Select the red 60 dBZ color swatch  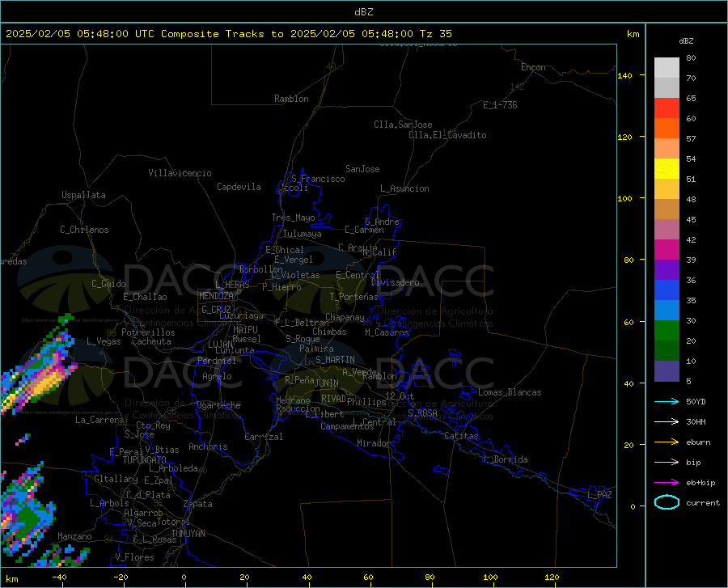tap(667, 108)
